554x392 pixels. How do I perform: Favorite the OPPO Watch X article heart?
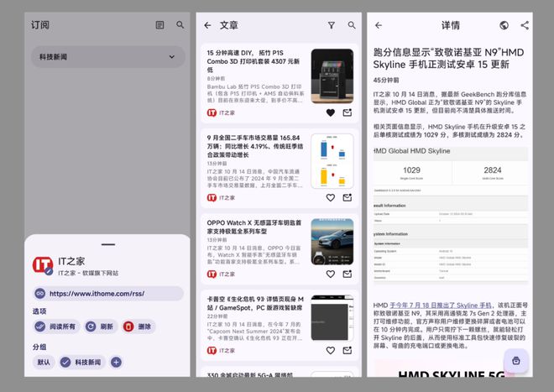tap(331, 274)
